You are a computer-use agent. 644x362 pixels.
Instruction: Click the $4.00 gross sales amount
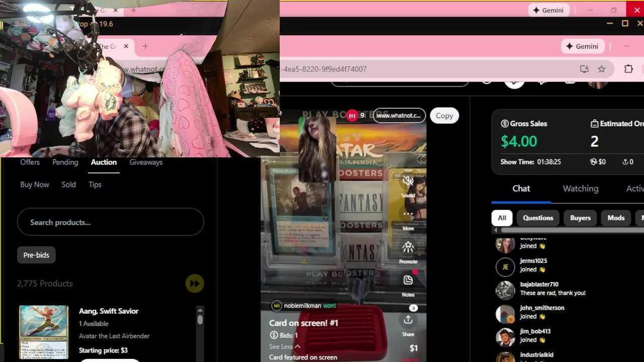(519, 141)
